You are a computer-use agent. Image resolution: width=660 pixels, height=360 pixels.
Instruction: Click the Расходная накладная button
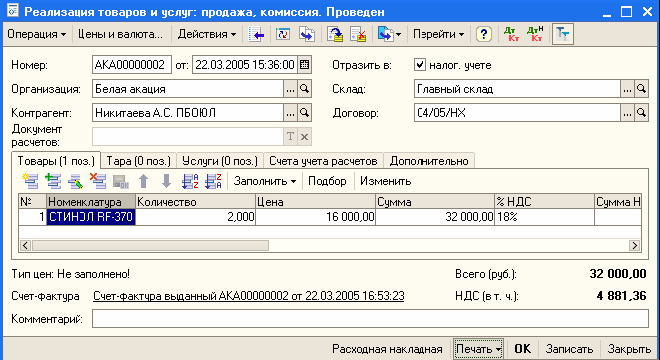point(387,349)
